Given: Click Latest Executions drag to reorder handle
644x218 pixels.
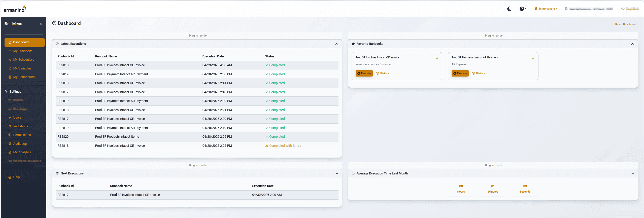Looking at the screenshot, I should pos(197,36).
